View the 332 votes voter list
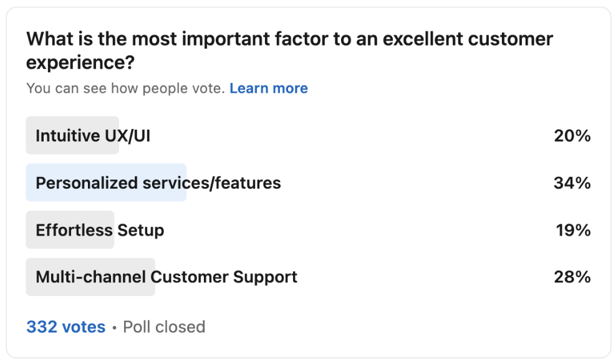The width and height of the screenshot is (616, 364). [x=66, y=327]
